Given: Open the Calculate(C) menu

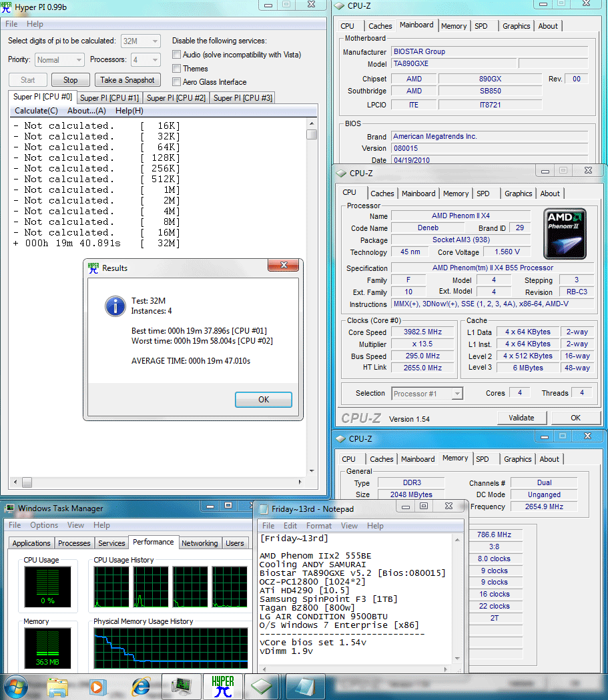Looking at the screenshot, I should pos(36,111).
